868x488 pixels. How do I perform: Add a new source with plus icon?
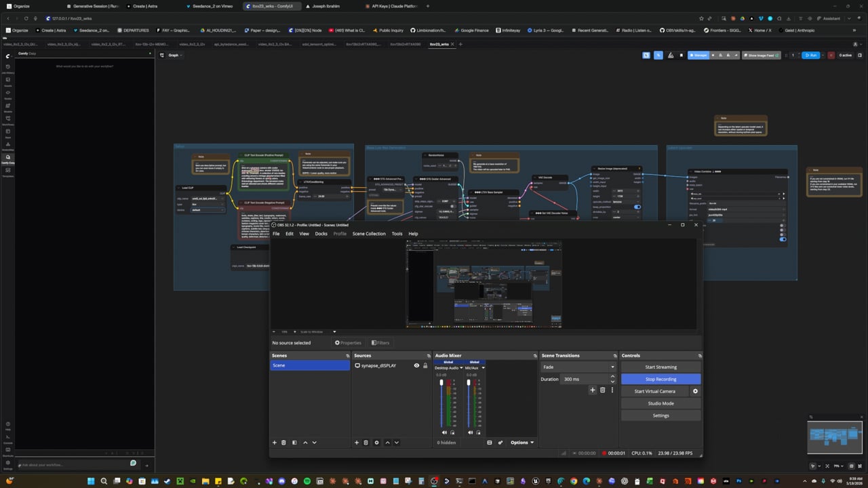pos(357,443)
